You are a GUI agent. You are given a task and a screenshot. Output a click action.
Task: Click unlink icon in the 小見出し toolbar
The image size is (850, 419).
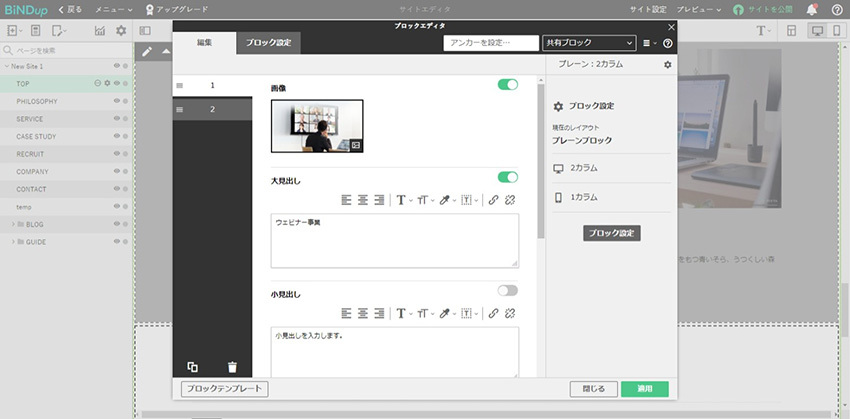pos(510,312)
